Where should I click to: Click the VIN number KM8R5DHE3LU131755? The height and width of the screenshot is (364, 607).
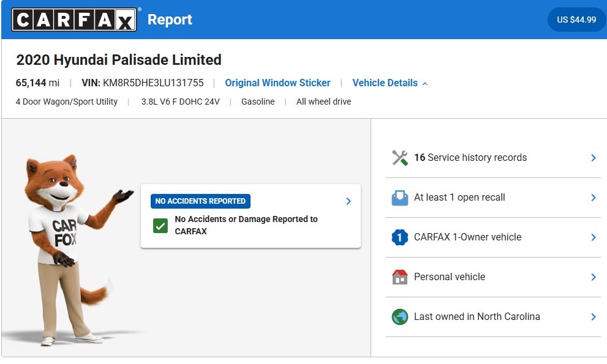click(x=153, y=83)
